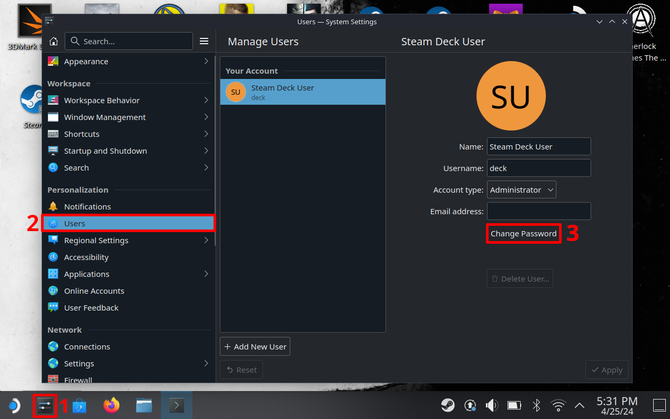Image resolution: width=670 pixels, height=419 pixels.
Task: Open Notifications settings page
Action: click(x=129, y=206)
